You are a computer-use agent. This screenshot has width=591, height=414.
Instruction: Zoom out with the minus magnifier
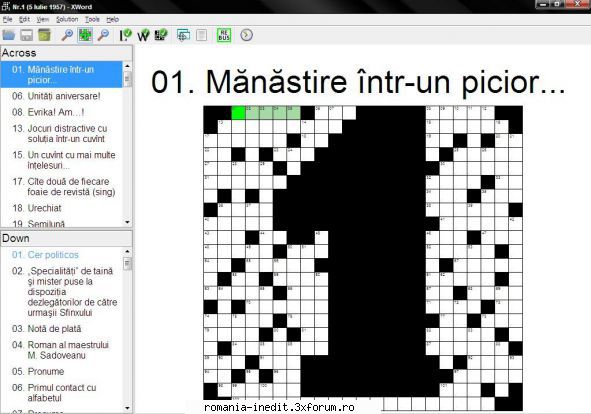pos(103,35)
